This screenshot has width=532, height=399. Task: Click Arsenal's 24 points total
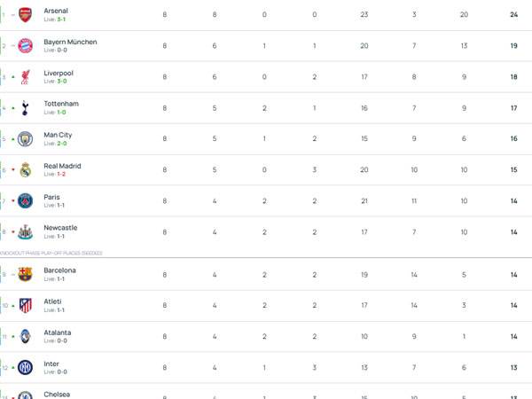click(513, 14)
